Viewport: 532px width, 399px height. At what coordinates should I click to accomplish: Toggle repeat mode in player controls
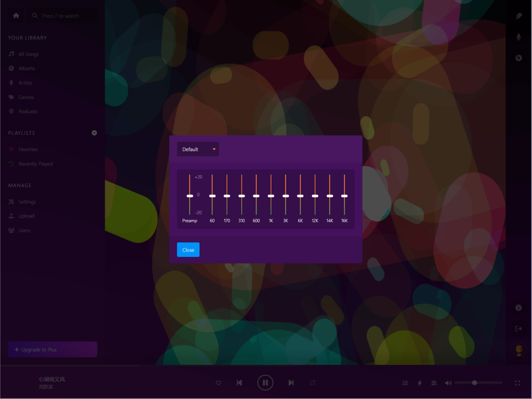click(313, 383)
